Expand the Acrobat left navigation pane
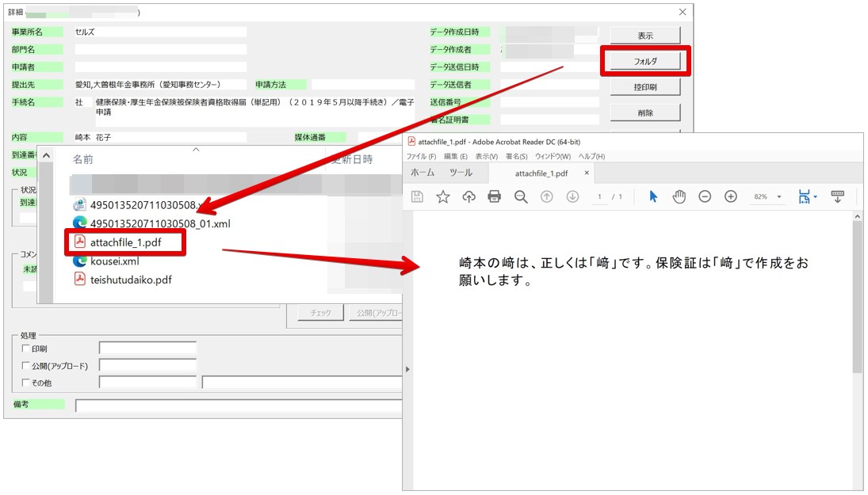 [407, 369]
